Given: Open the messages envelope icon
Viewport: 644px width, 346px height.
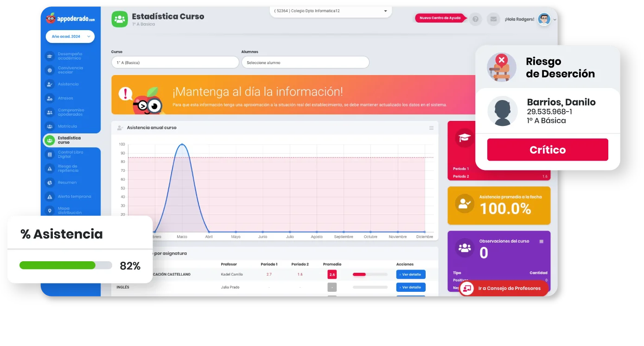Looking at the screenshot, I should tap(492, 19).
